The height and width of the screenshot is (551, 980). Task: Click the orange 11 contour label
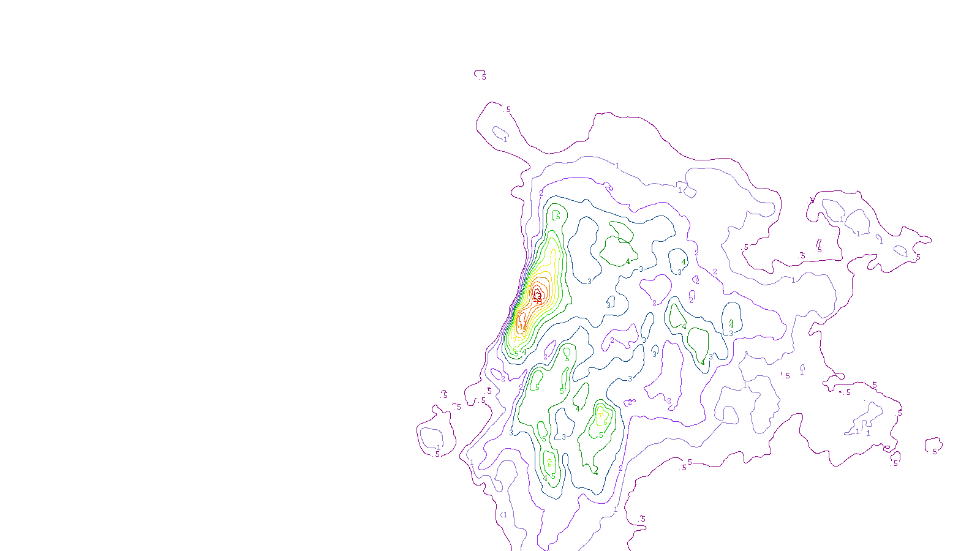tap(522, 323)
